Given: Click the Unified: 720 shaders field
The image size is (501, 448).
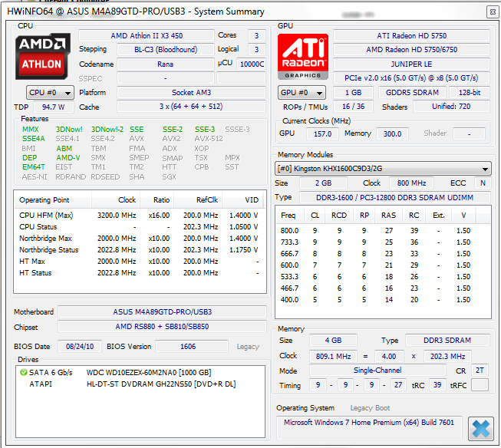Looking at the screenshot, I should click(x=451, y=107).
